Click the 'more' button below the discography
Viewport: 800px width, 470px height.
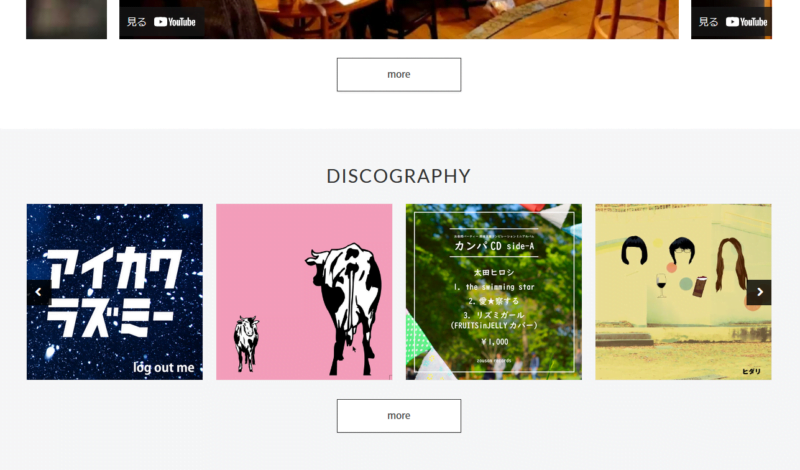click(399, 416)
